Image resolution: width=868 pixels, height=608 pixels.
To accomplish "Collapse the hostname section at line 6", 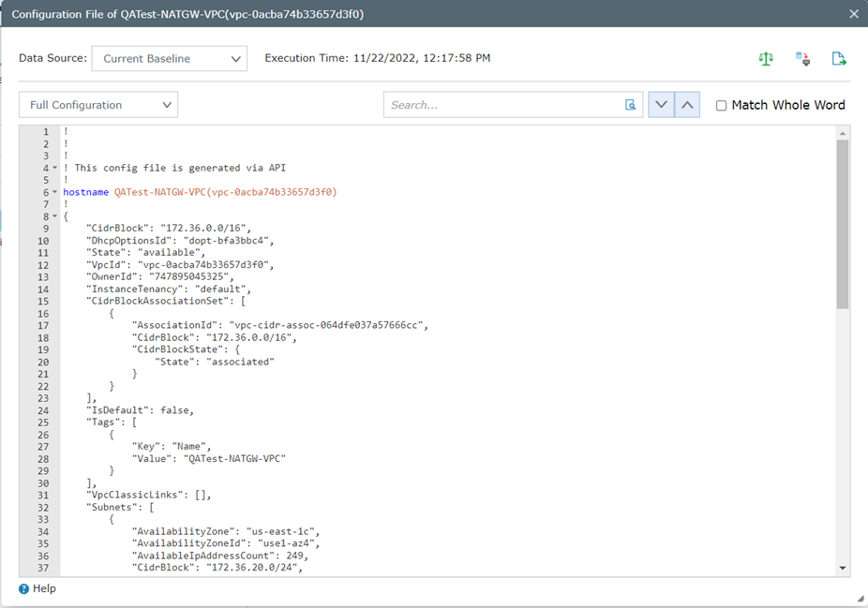I will pyautogui.click(x=54, y=193).
